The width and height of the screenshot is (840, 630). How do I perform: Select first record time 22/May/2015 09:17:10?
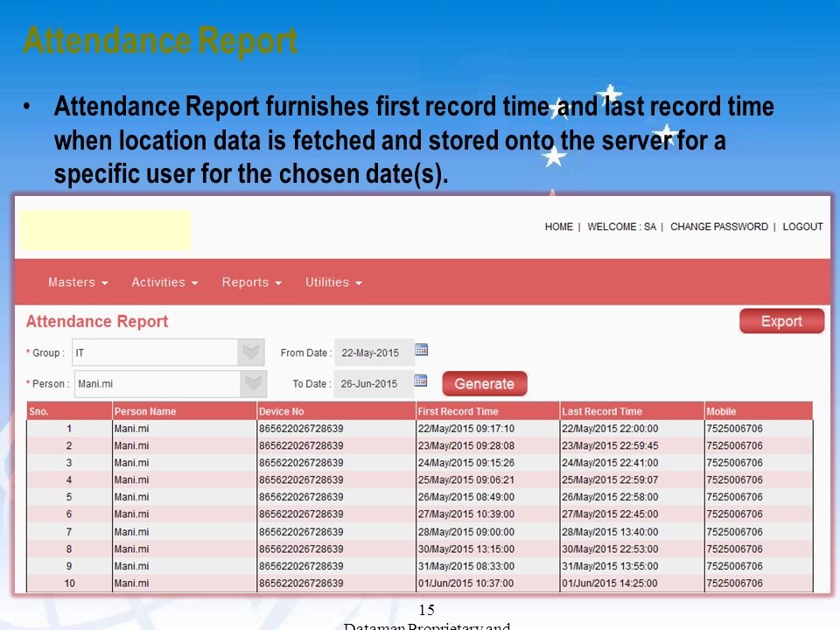pyautogui.click(x=466, y=429)
